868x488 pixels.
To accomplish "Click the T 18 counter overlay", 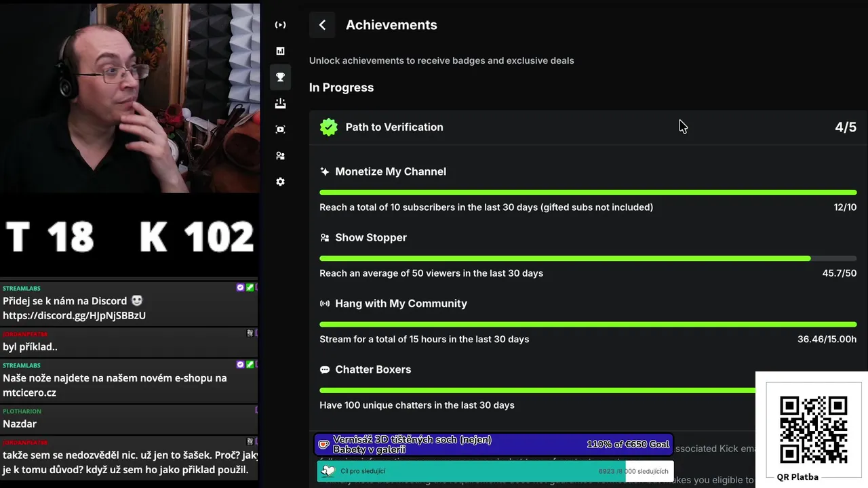I will point(50,237).
